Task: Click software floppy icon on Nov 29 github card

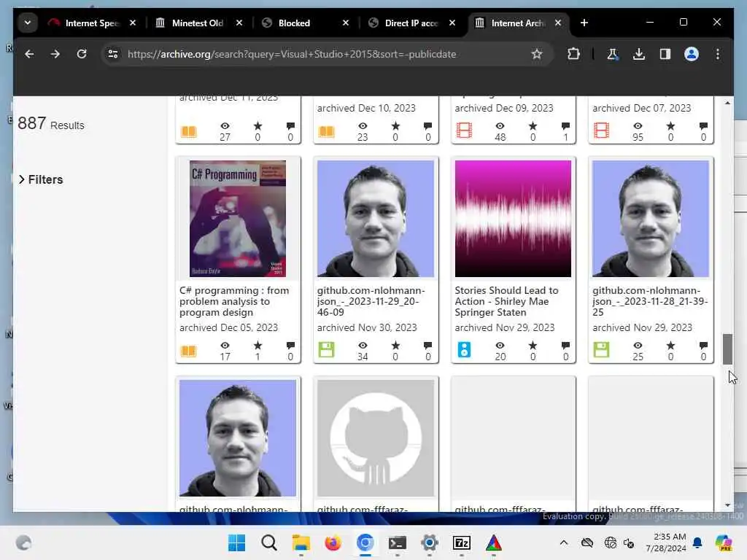Action: pyautogui.click(x=601, y=350)
